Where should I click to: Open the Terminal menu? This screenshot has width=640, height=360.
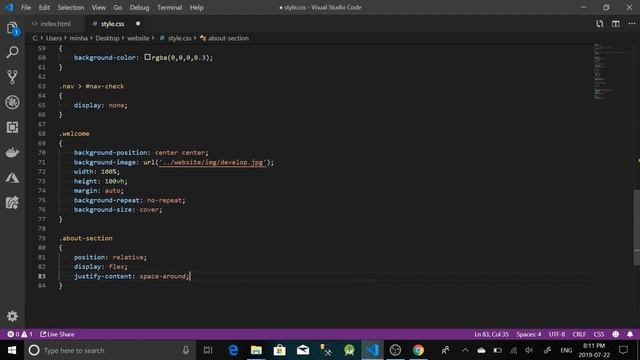[169, 7]
